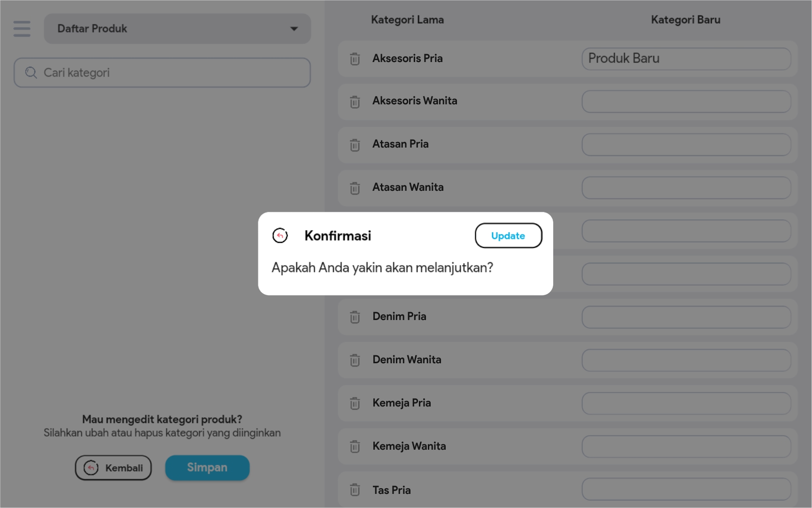
Task: Click trash icon for Atasan Pria
Action: click(355, 145)
